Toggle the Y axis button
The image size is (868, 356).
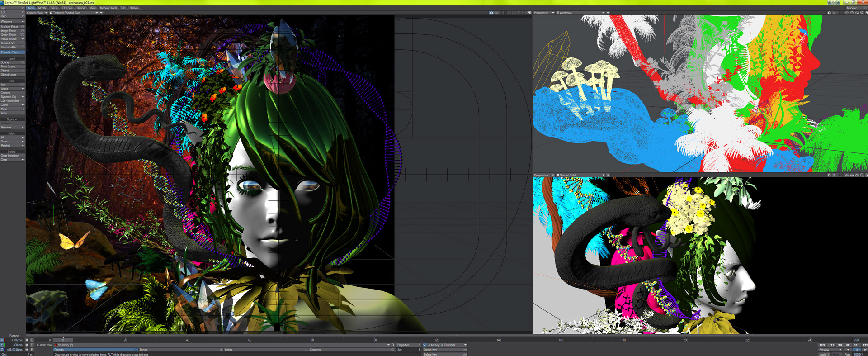[x=2, y=345]
